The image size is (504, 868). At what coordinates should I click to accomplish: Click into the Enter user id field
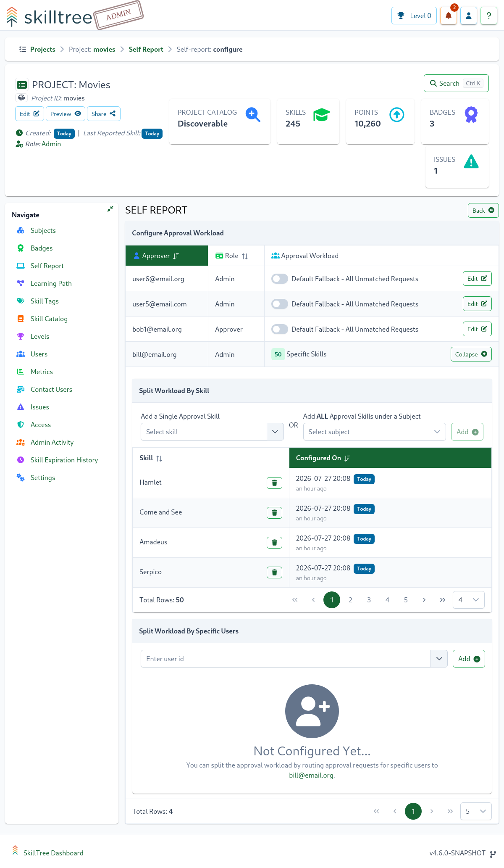point(286,659)
